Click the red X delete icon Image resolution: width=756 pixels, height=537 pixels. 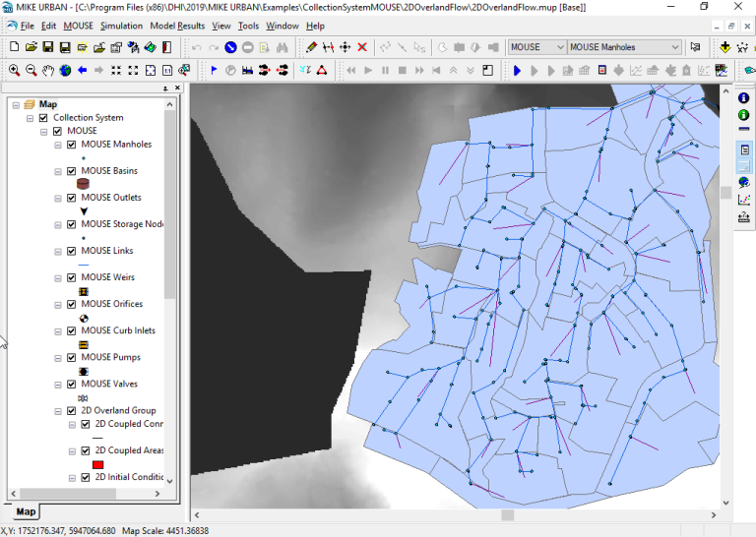[362, 46]
